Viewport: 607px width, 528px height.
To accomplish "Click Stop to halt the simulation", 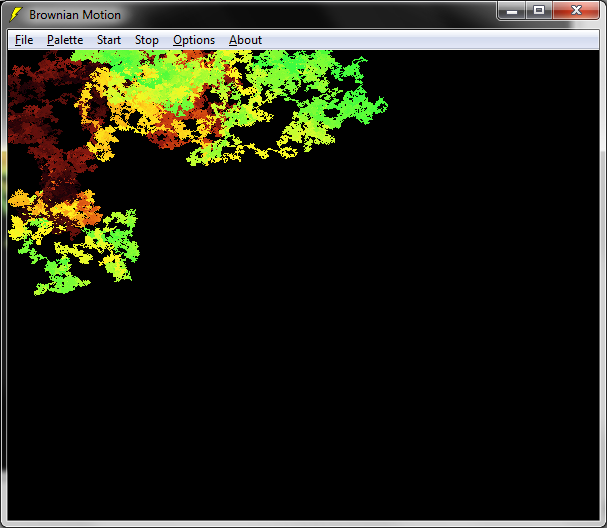I will 146,40.
